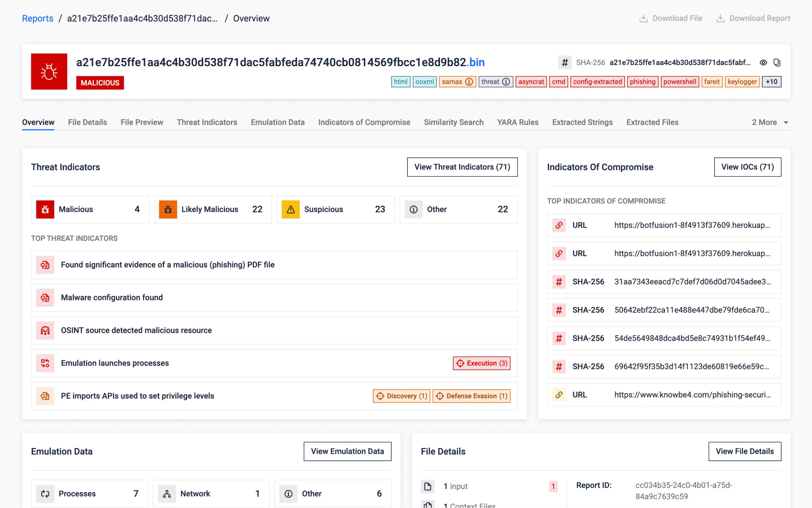Click the Processes icon in Emulation Data
812x508 pixels.
click(x=45, y=494)
